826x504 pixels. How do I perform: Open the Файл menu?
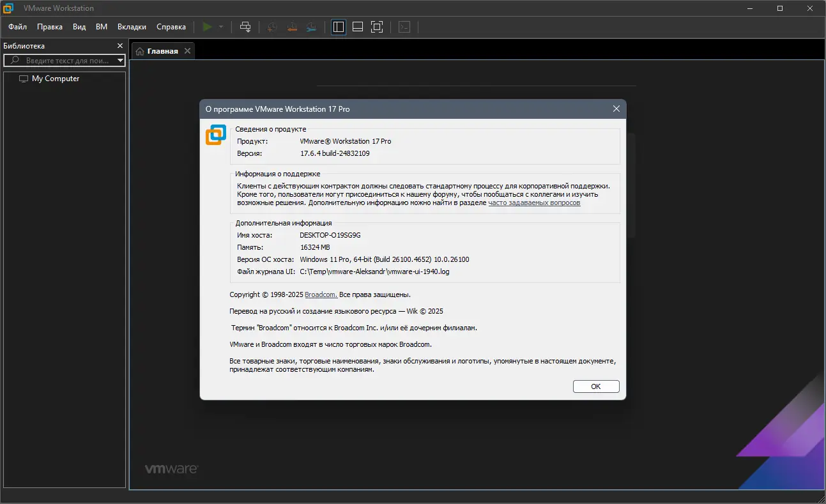point(18,27)
